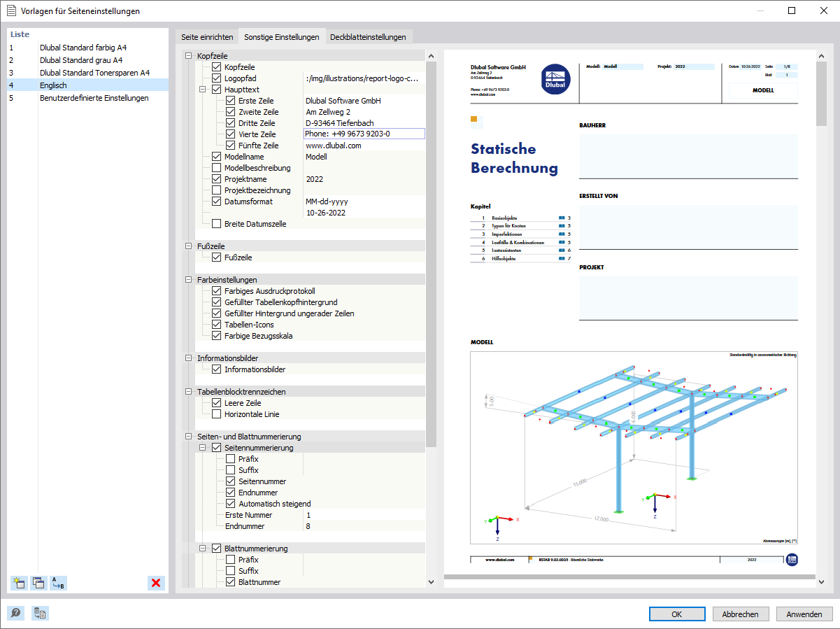Click the Dlubal logo in preview header
The height and width of the screenshot is (629, 840).
pyautogui.click(x=556, y=78)
